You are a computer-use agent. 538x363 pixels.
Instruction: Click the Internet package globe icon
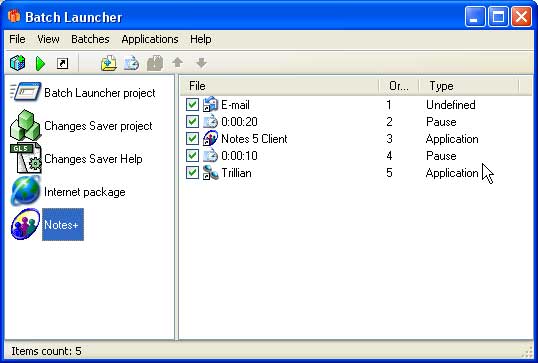click(25, 191)
